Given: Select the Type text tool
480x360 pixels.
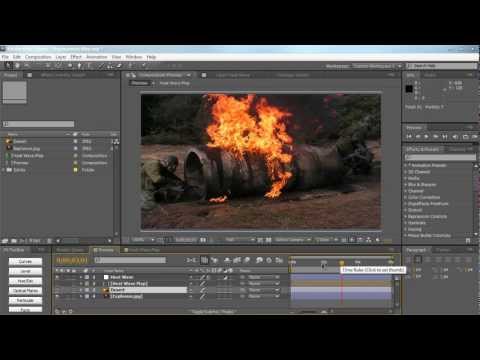Looking at the screenshot, I should [89, 66].
